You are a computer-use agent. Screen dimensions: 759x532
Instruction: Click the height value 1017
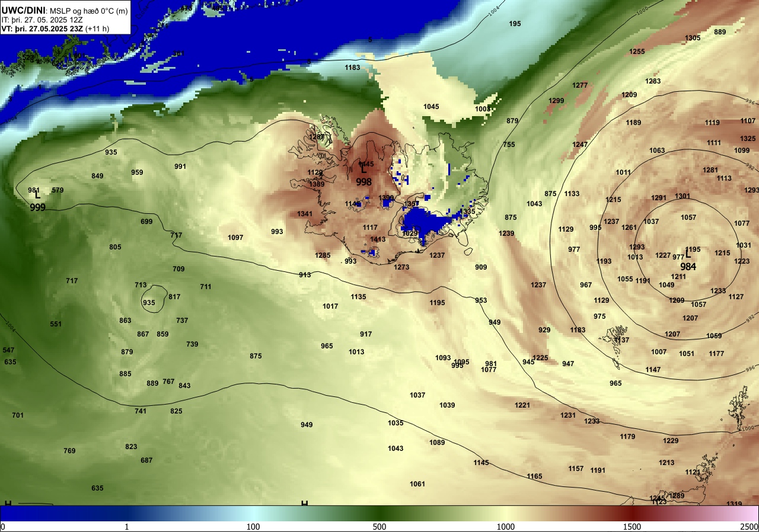(x=330, y=306)
